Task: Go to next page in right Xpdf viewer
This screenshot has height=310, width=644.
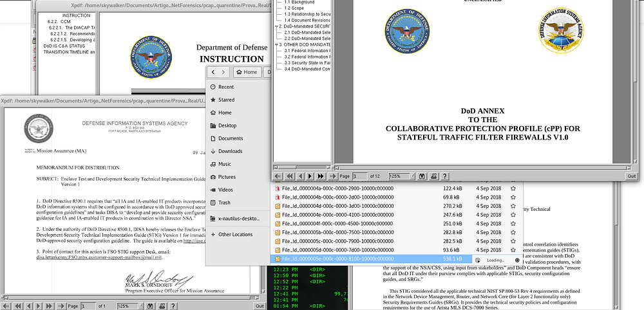Action: (310, 176)
